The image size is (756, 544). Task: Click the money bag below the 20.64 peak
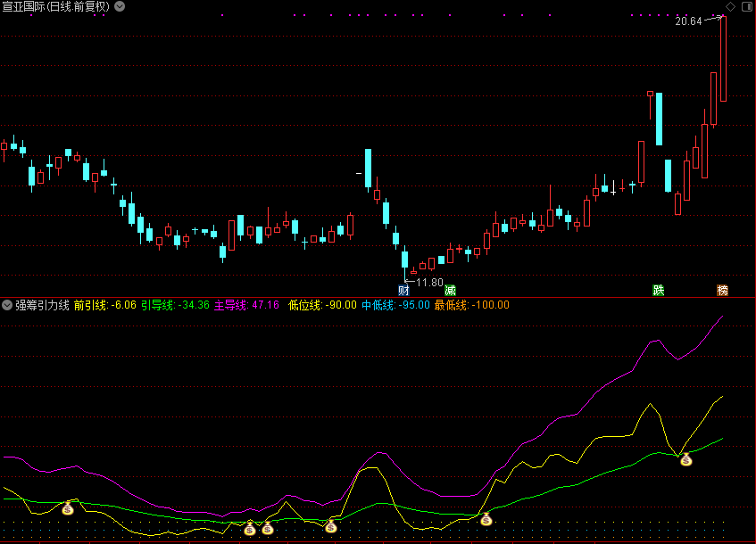(686, 459)
